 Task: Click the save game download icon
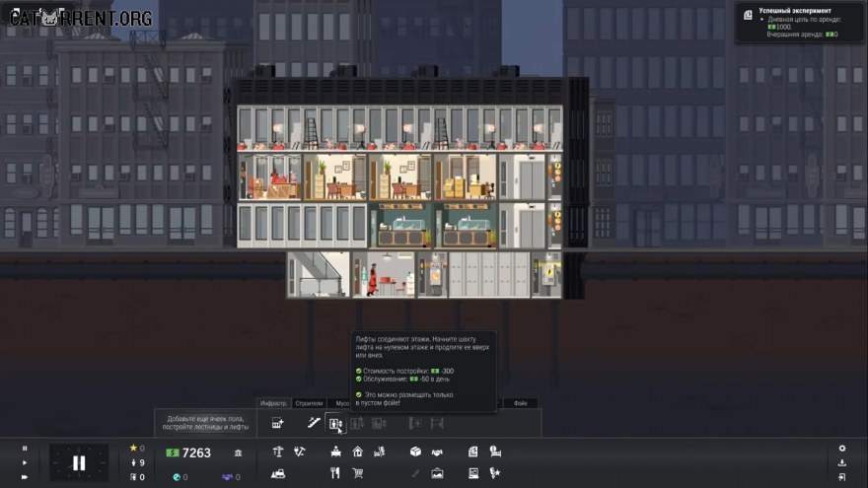click(842, 462)
